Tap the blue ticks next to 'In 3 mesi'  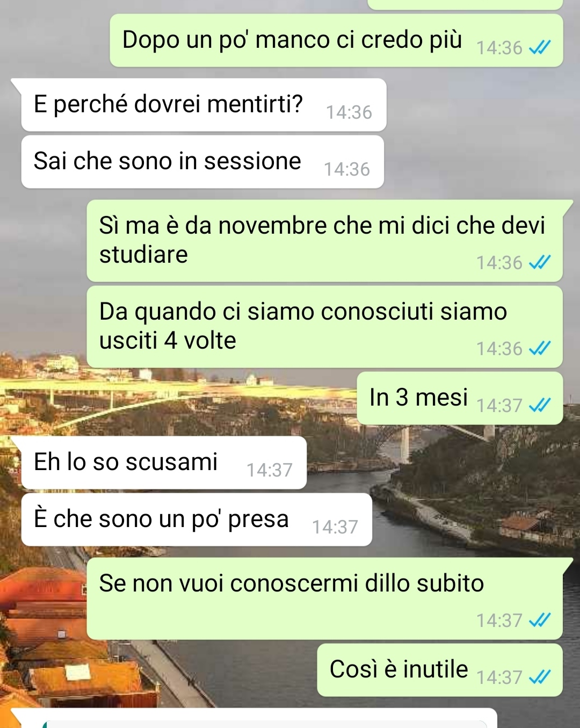tap(539, 406)
